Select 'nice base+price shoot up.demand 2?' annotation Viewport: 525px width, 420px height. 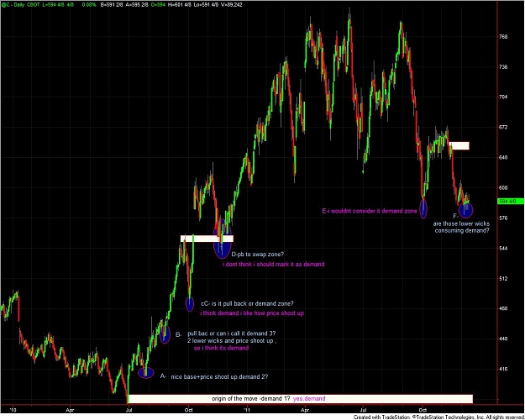coord(219,377)
